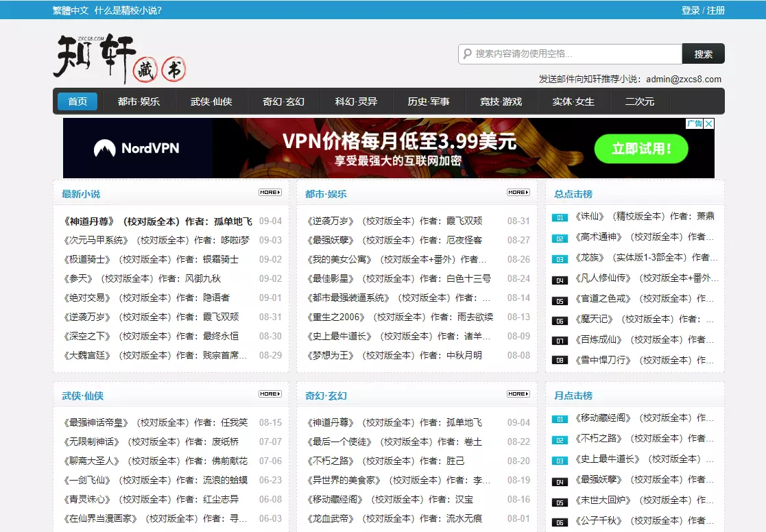
Task: Open the 二次元 navigation menu
Action: coord(639,101)
